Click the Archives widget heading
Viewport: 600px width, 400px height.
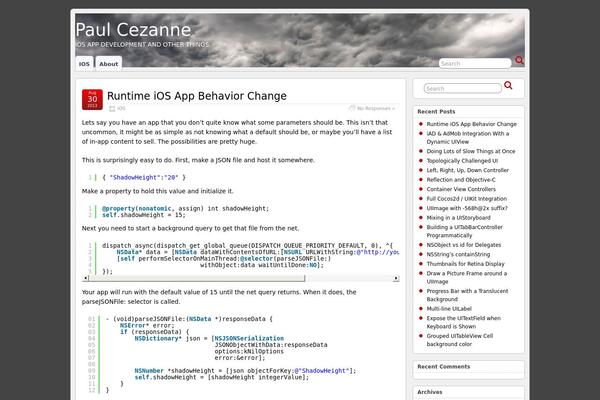[x=430, y=392]
